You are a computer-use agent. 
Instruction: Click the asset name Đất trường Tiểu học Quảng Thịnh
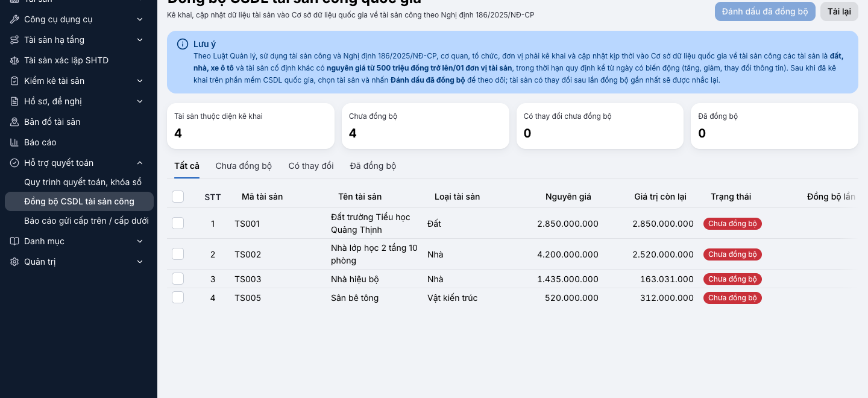tap(371, 223)
